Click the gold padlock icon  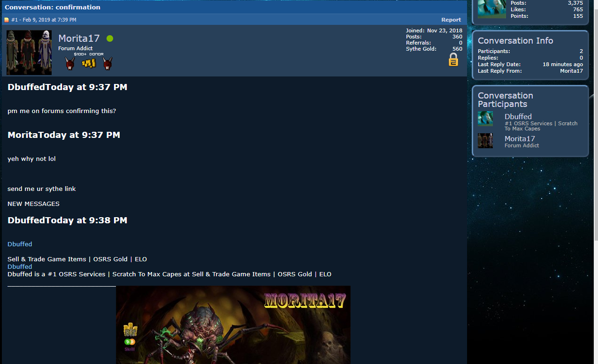pos(453,60)
